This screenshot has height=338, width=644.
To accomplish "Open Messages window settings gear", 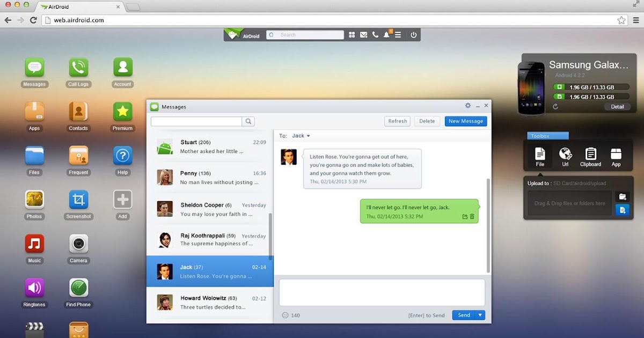I will point(468,106).
